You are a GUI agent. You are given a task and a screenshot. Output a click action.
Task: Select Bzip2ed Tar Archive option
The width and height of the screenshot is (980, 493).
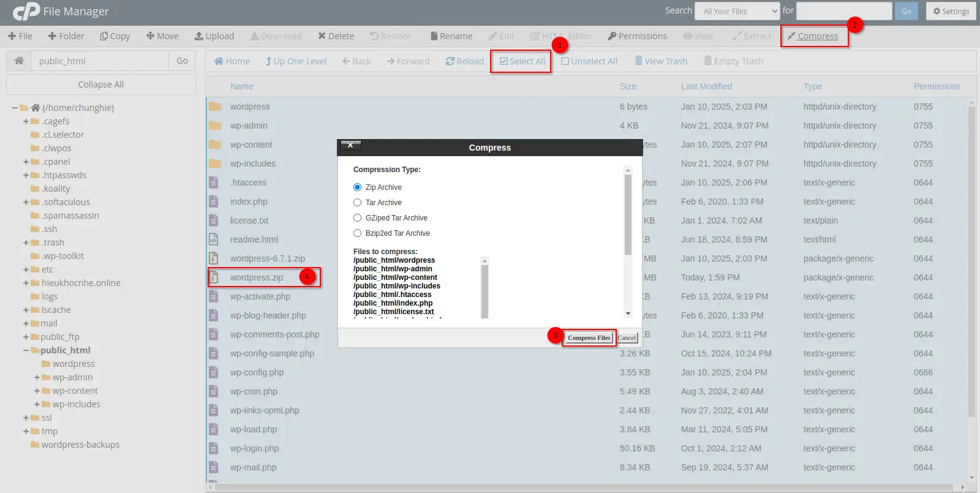358,233
